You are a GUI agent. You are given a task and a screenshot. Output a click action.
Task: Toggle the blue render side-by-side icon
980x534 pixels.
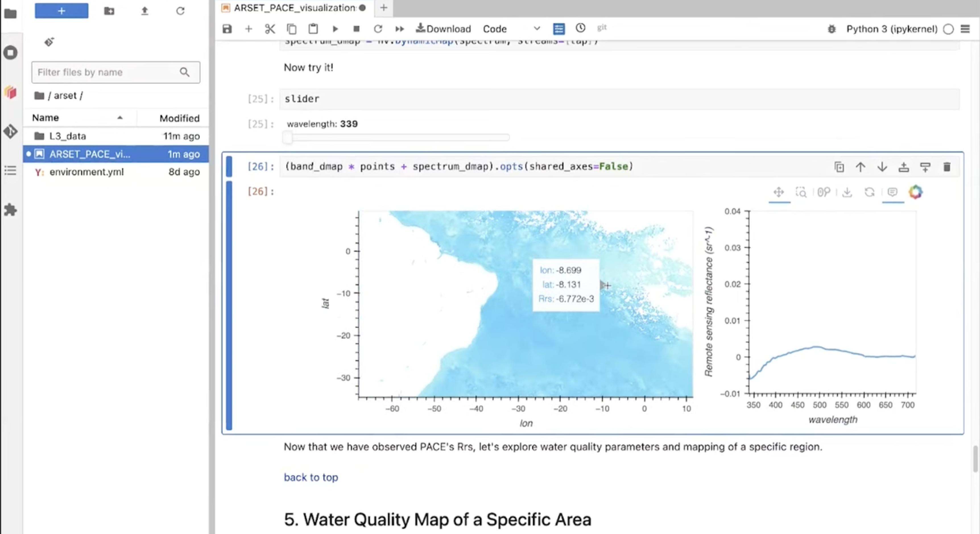(559, 29)
